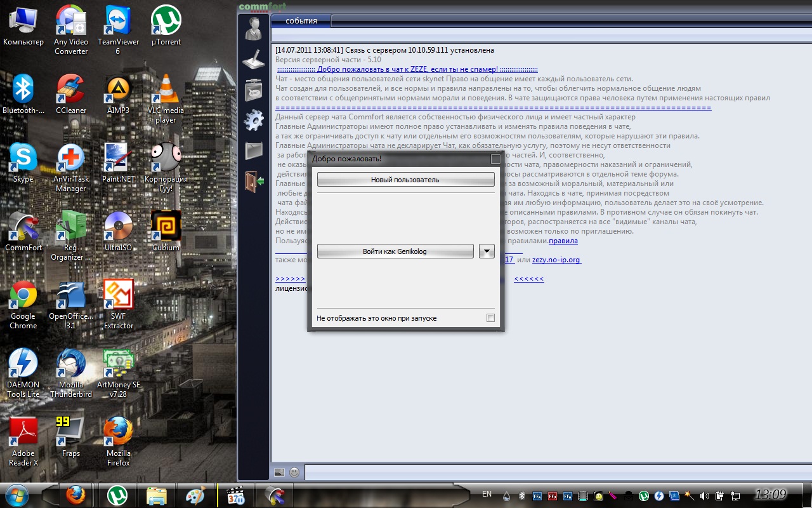Click the EN language indicator in taskbar

coord(487,494)
